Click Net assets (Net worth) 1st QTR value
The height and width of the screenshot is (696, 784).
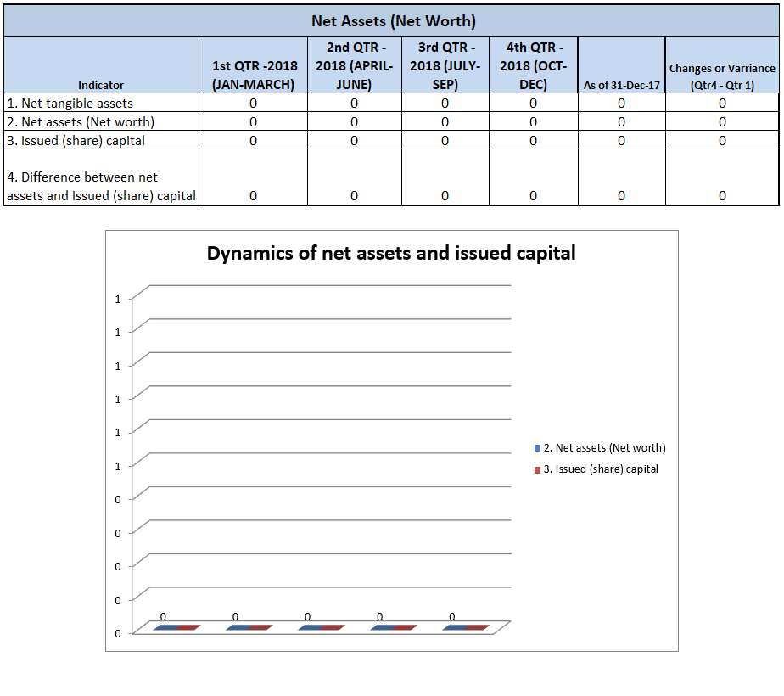(x=253, y=122)
